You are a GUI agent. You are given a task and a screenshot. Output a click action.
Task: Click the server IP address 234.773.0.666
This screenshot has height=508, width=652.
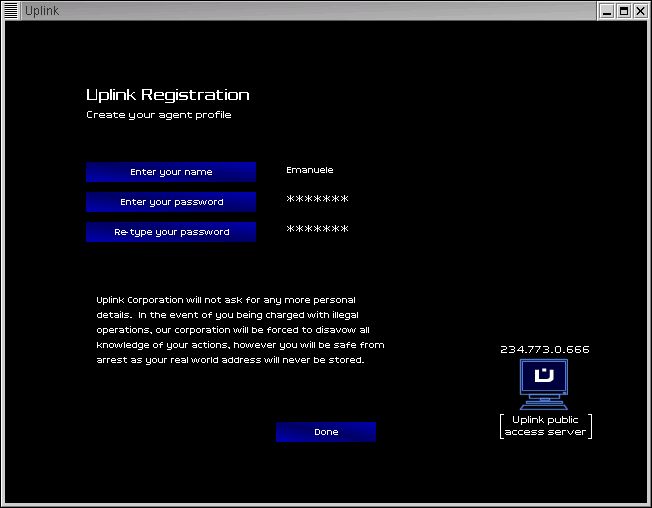[545, 349]
